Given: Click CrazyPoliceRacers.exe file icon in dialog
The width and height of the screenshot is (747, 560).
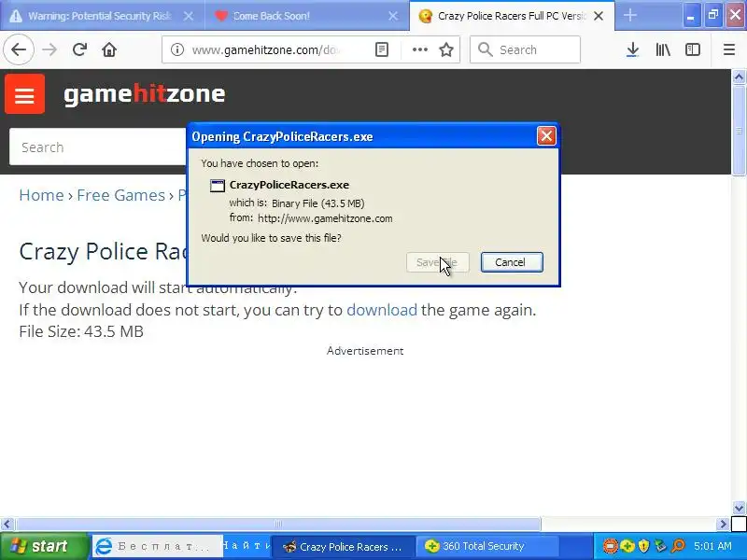Looking at the screenshot, I should click(x=218, y=185).
